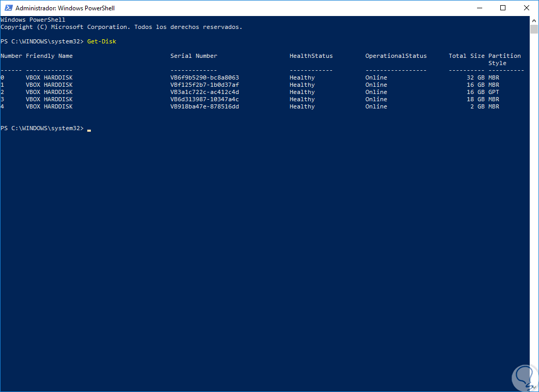Click serial VBf125f2b7-1b0d37af

pyautogui.click(x=204, y=85)
